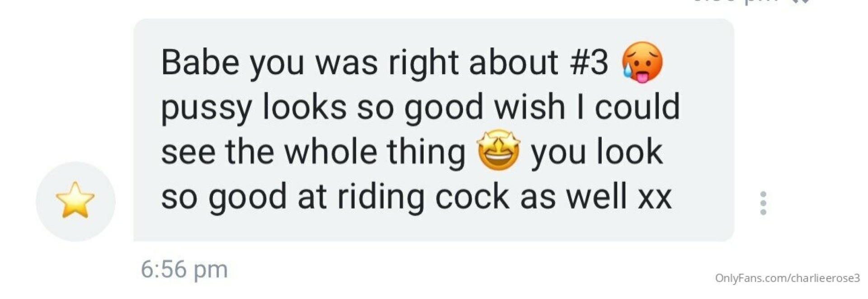The width and height of the screenshot is (868, 299).
Task: Click the hot face emoji in message
Action: (642, 62)
